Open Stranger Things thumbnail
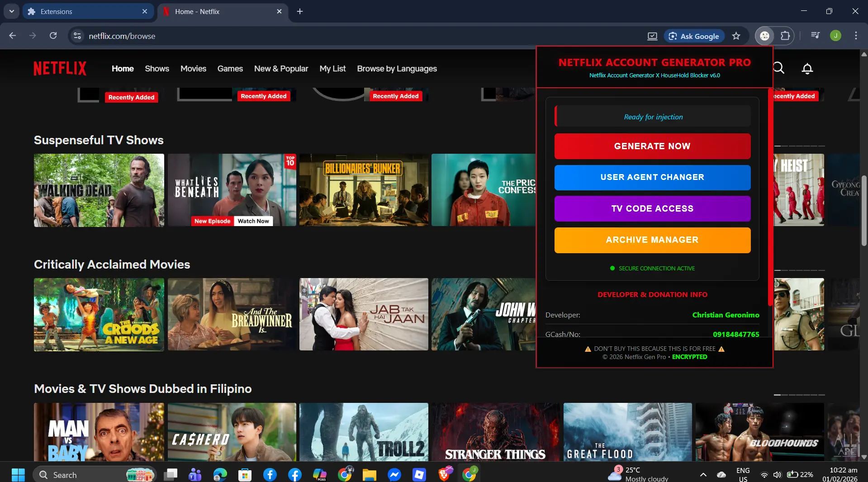868x482 pixels. pyautogui.click(x=495, y=432)
